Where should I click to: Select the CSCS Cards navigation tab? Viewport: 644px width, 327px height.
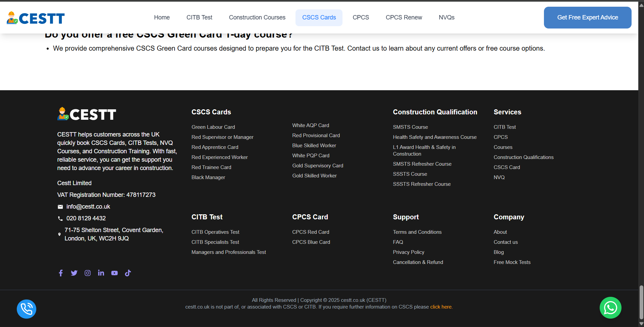coord(319,17)
